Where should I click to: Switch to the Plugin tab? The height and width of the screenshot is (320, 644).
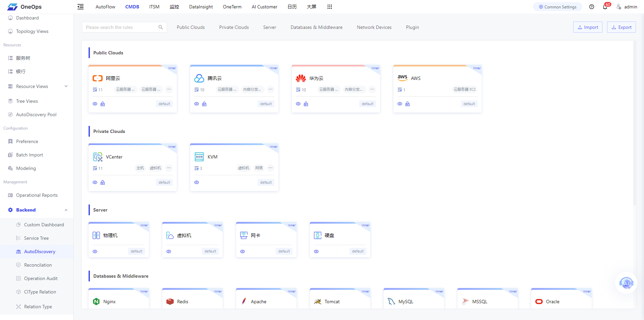pyautogui.click(x=413, y=27)
